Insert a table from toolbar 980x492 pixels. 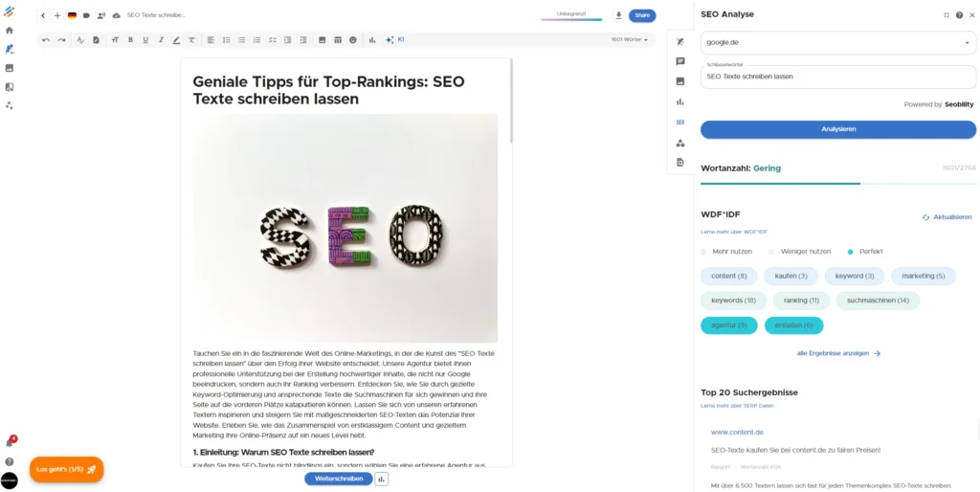click(x=338, y=40)
